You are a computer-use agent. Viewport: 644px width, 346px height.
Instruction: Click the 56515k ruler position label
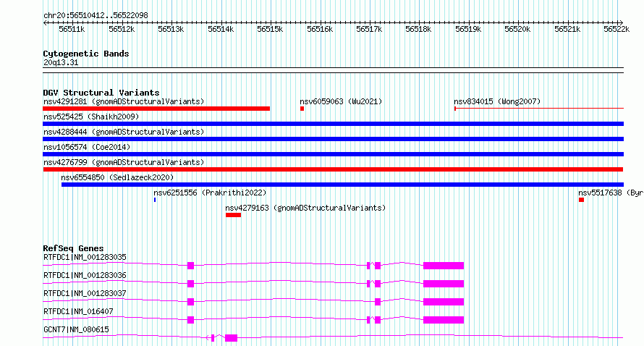270,29
